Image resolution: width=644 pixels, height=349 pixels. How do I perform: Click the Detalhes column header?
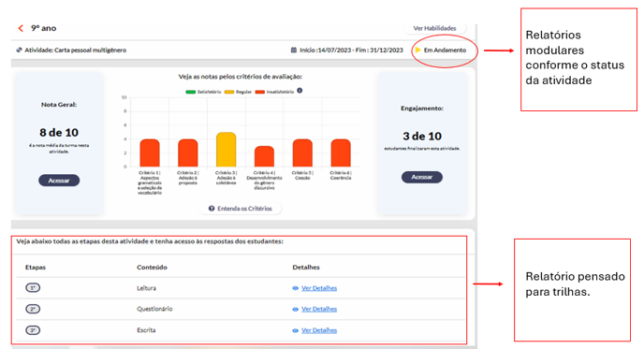coord(306,268)
